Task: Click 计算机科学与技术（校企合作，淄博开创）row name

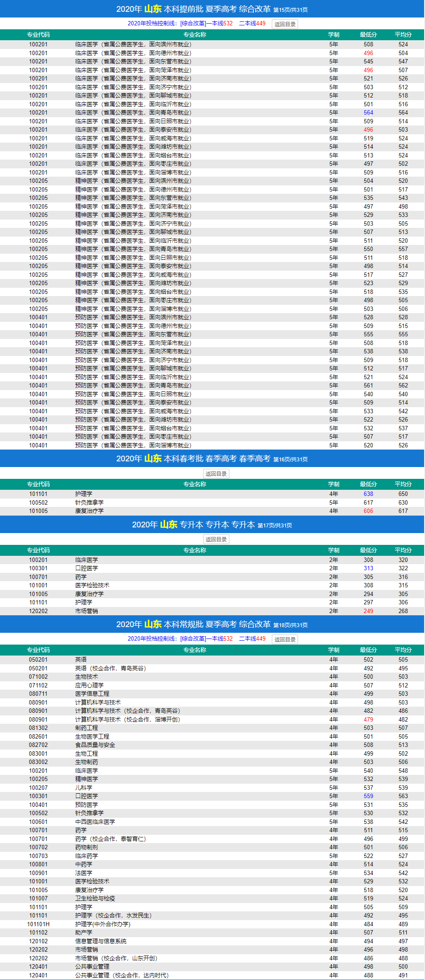Action: coord(128,719)
